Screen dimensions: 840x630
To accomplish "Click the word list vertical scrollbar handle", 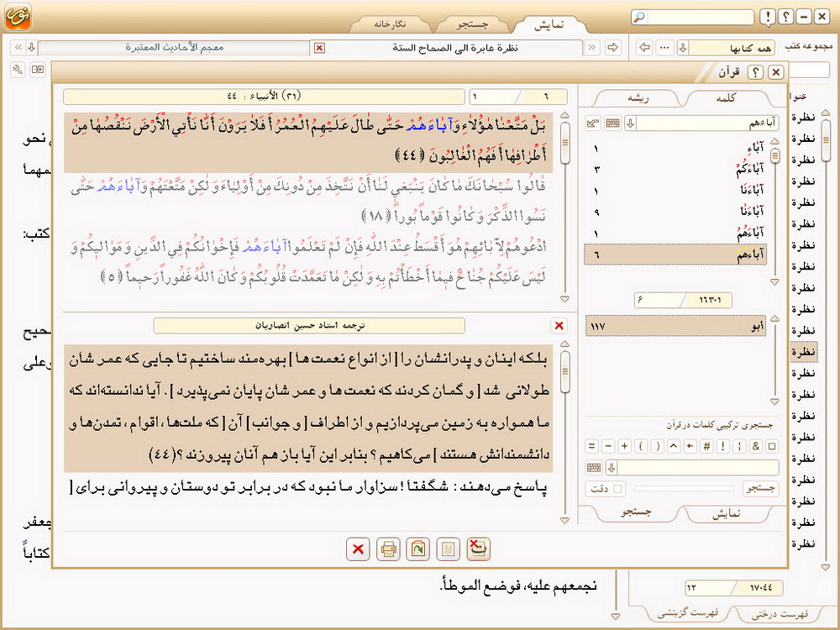I will coord(774,155).
